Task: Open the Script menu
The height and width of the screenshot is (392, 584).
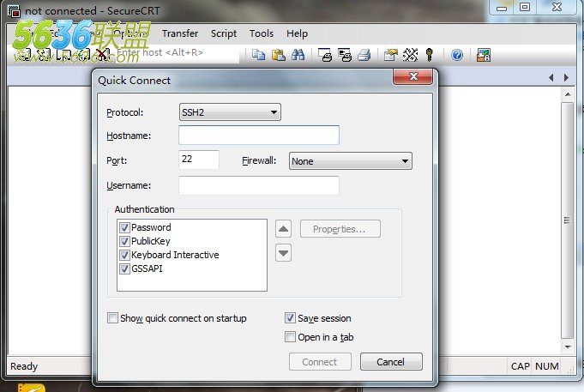Action: click(x=224, y=33)
